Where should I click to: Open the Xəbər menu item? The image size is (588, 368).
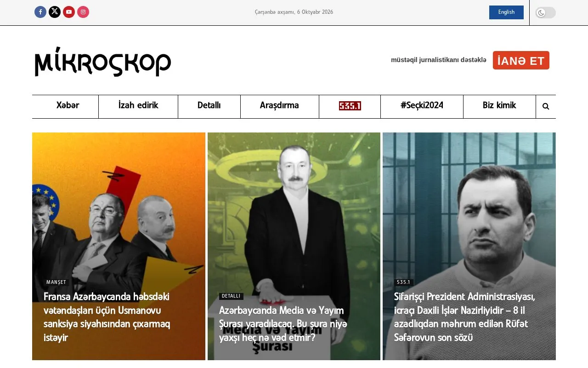tap(68, 105)
